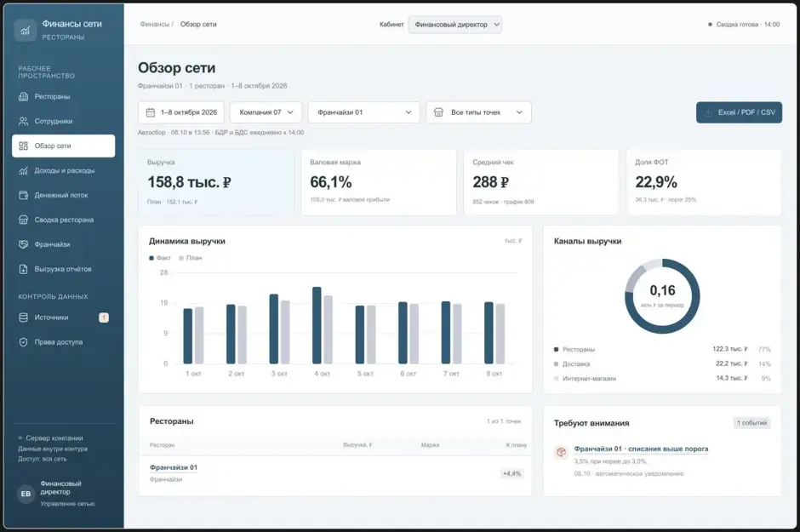Click the Рестораны building icon in sidebar
Viewport: 800px width, 532px height.
click(x=24, y=96)
